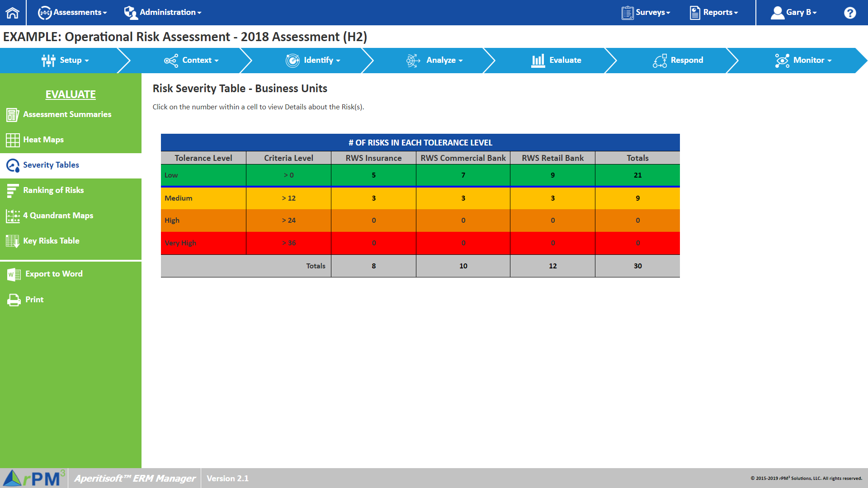Viewport: 868px width, 488px height.
Task: Click the 4 Quandrant Maps icon
Action: click(13, 216)
